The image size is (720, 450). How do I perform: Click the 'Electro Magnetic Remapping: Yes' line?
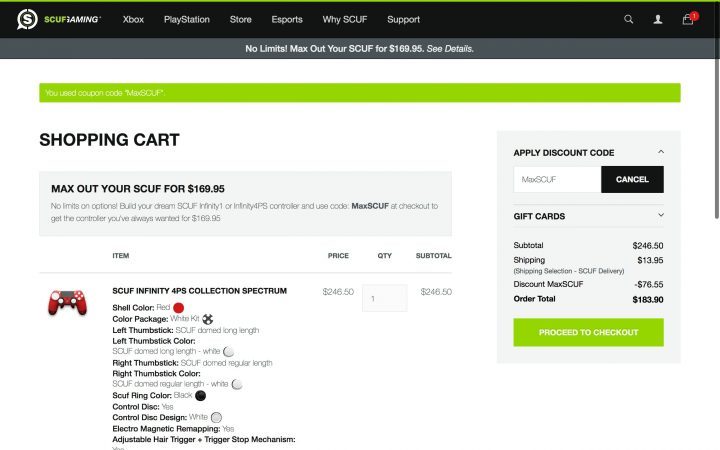click(x=173, y=428)
